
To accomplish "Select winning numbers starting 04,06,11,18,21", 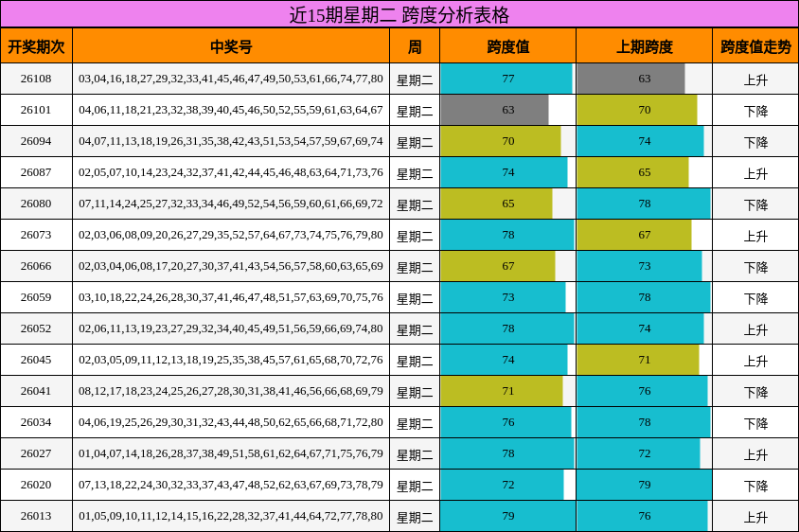I will [231, 110].
